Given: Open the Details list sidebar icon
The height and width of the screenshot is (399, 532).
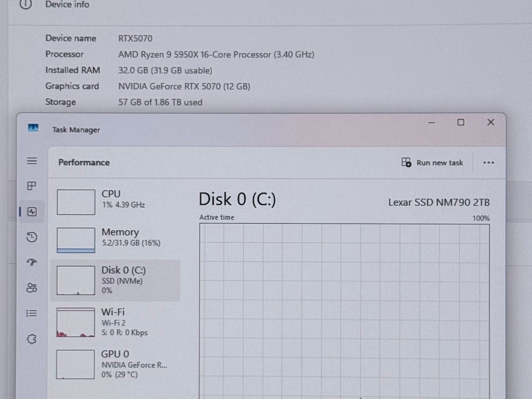Looking at the screenshot, I should click(32, 313).
